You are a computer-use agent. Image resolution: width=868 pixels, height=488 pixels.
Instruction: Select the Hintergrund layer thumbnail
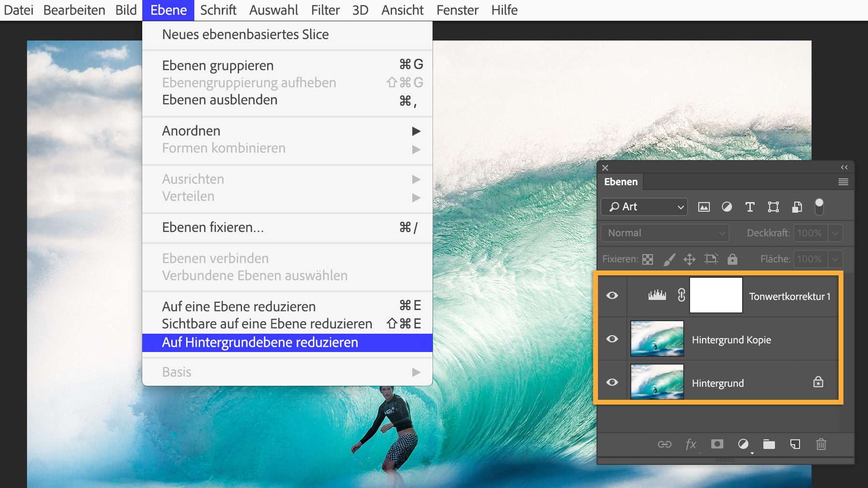(x=657, y=382)
